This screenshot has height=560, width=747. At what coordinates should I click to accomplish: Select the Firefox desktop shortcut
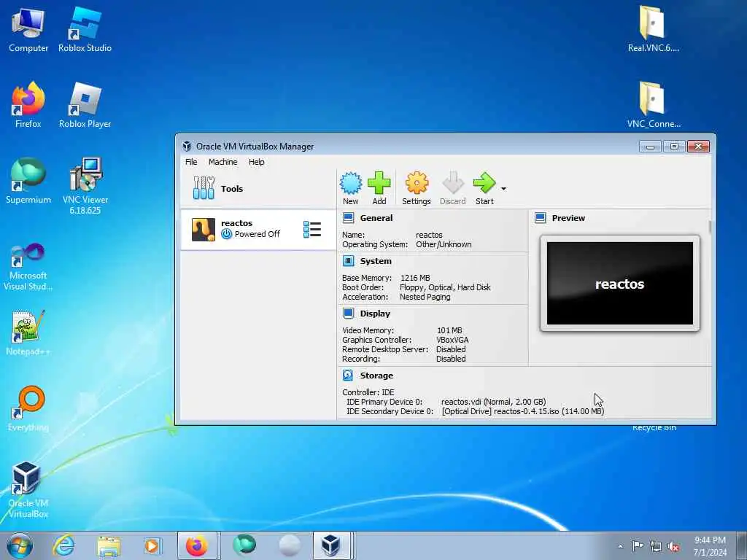click(28, 105)
